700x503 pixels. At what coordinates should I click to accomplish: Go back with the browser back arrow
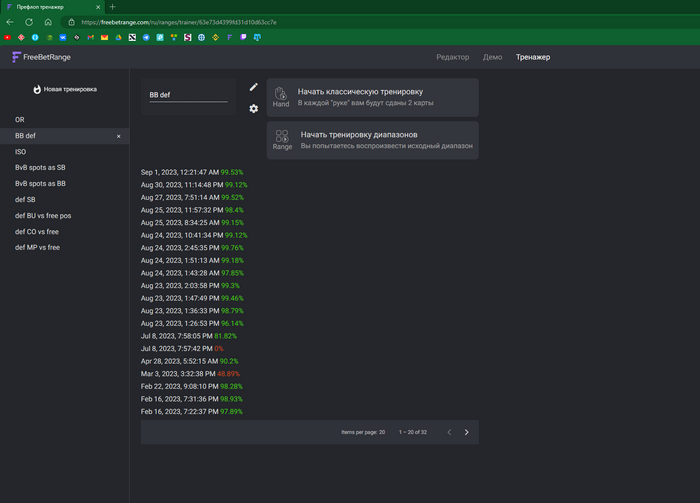coord(10,22)
